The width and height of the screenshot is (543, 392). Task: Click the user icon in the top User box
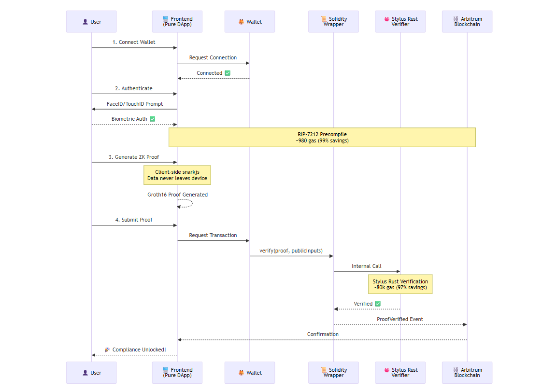(86, 22)
